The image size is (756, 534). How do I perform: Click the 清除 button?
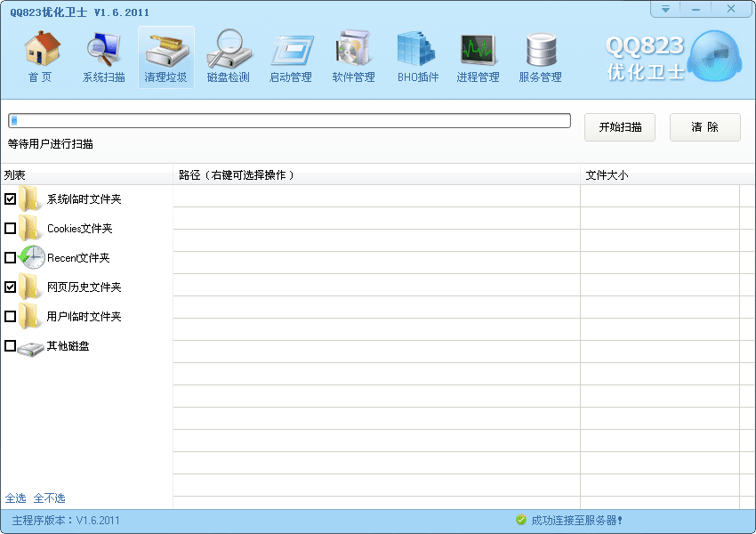coord(705,127)
